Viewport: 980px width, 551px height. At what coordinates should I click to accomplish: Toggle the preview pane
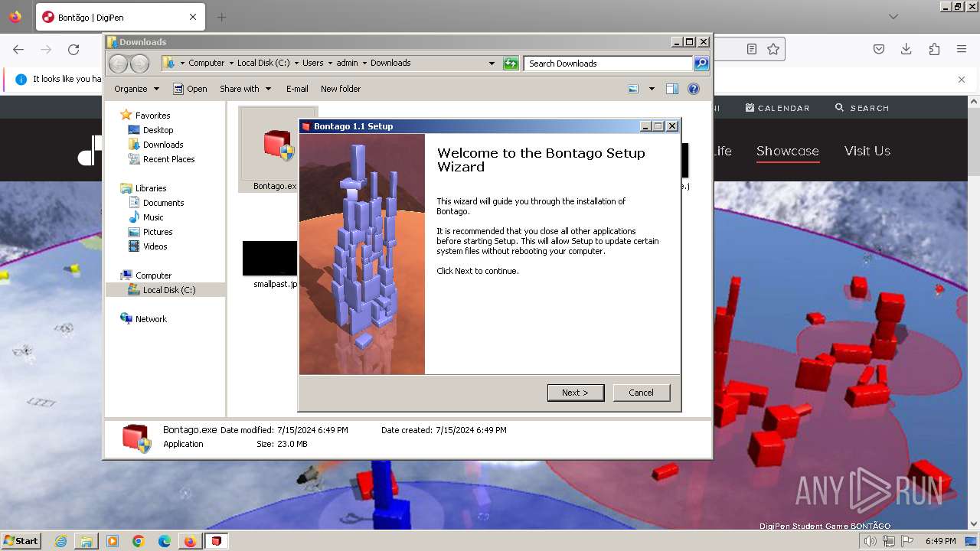(x=672, y=89)
